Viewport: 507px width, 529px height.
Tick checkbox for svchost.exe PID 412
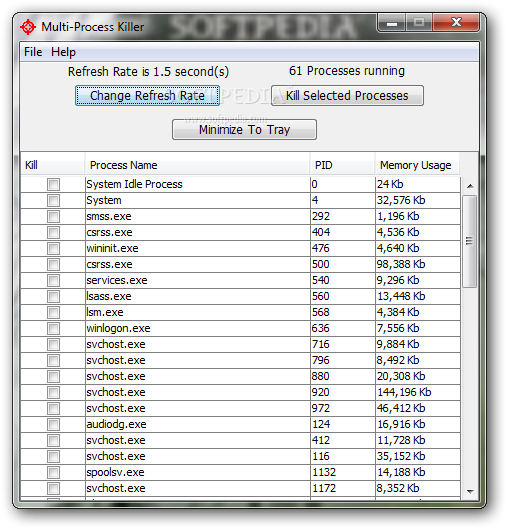53,441
